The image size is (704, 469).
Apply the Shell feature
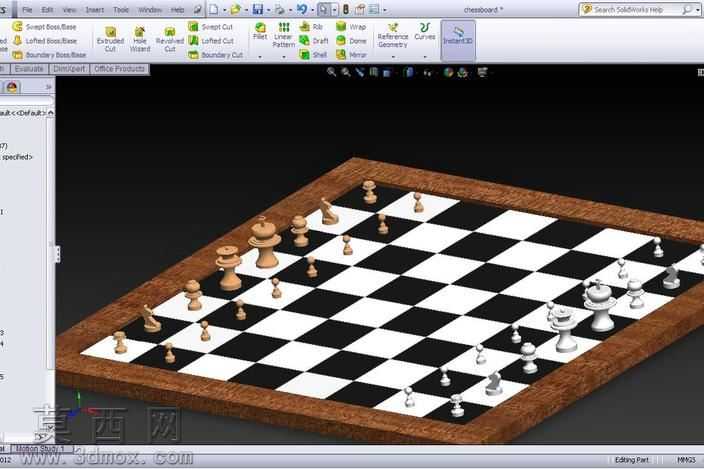313,55
